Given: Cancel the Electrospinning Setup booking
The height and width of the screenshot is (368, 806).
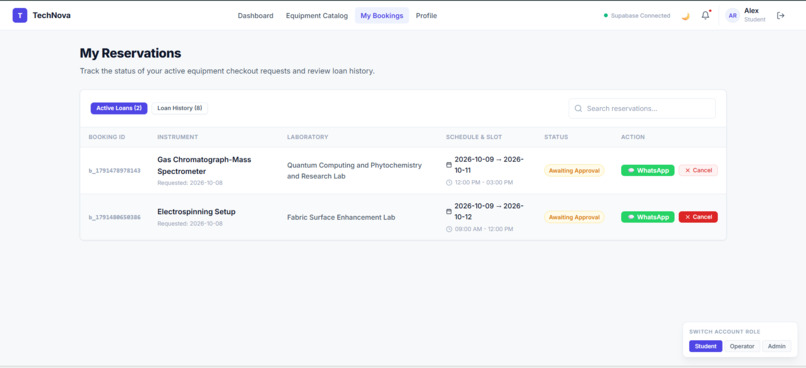Looking at the screenshot, I should pos(698,217).
